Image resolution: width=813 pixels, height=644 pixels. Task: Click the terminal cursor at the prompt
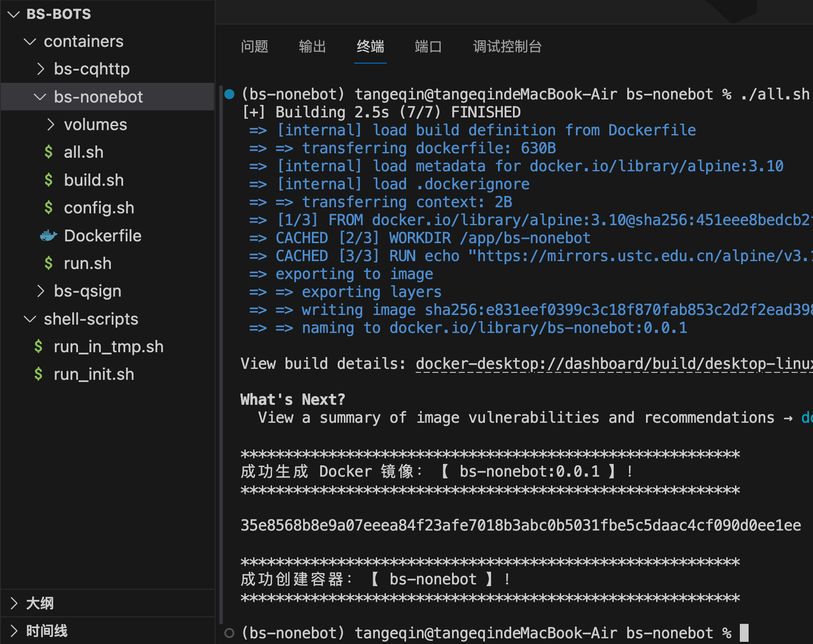pos(744,633)
